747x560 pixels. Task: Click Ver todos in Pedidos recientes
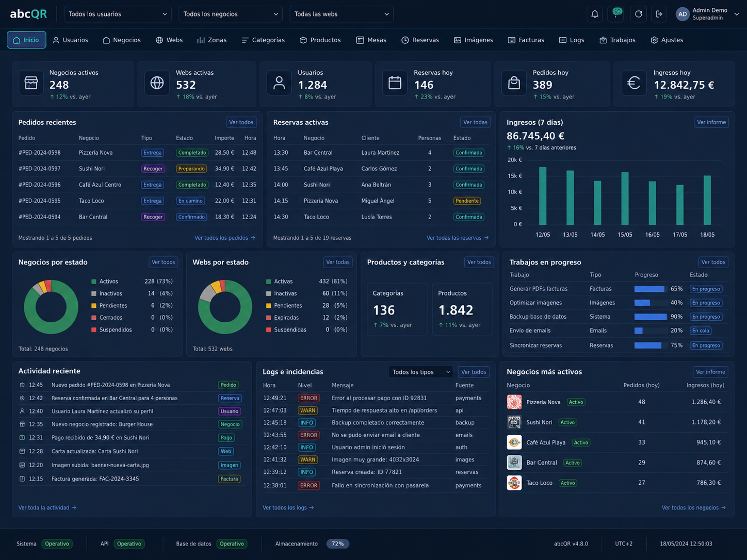coord(241,122)
